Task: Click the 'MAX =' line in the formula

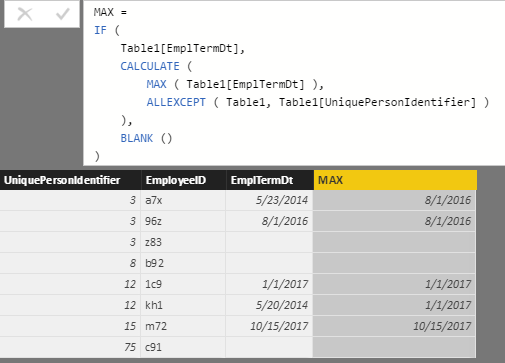Action: coord(110,12)
